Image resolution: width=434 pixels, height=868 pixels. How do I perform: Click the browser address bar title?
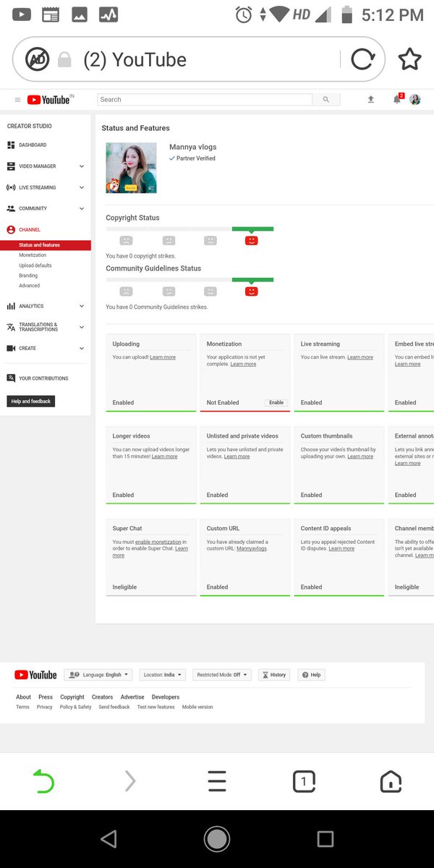[x=135, y=59]
